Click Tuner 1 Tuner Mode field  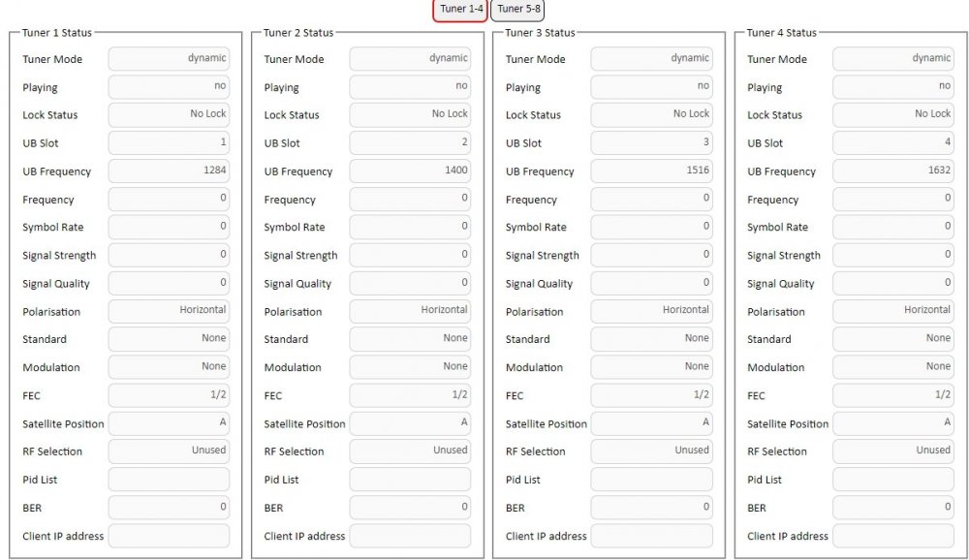tap(169, 59)
